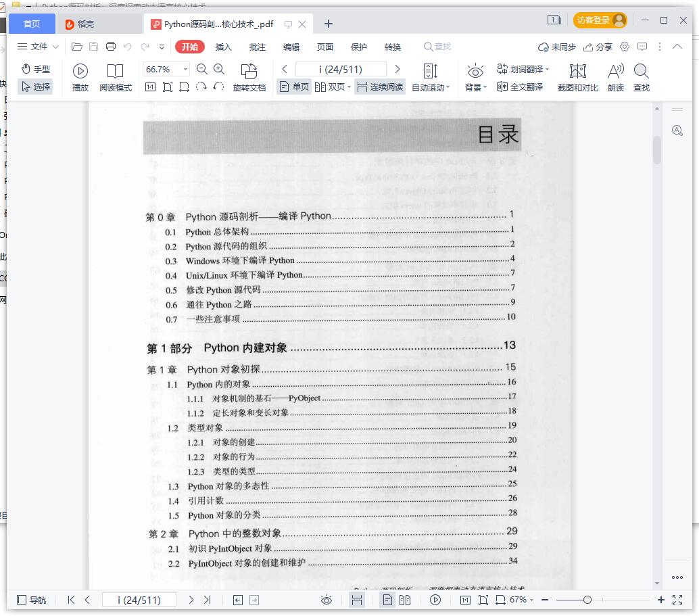Select the 批注 ribbon tab
Image resolution: width=699 pixels, height=616 pixels.
[257, 47]
